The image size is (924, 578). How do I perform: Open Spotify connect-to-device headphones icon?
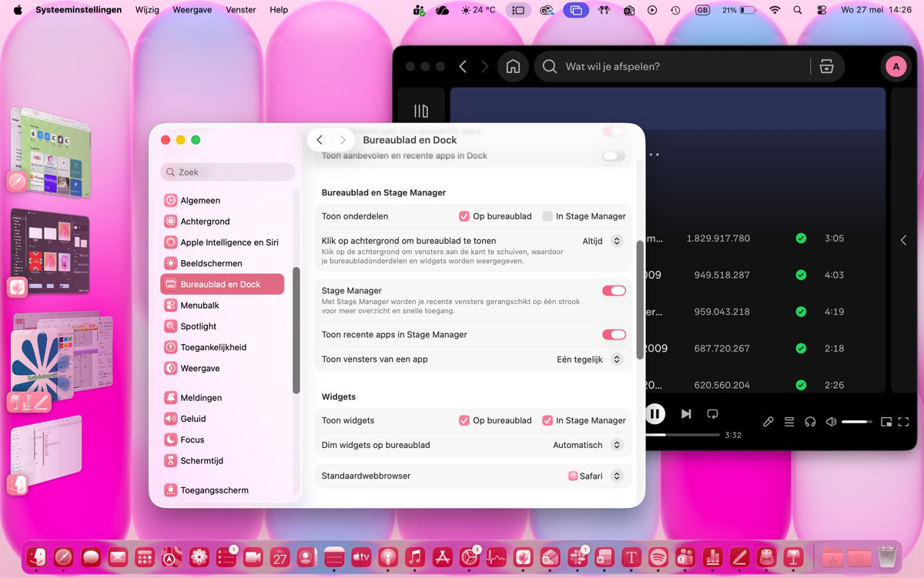810,422
